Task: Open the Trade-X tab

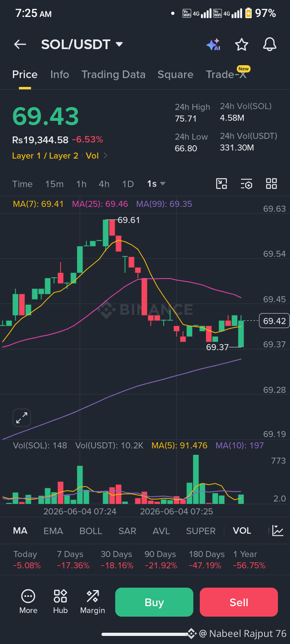Action: (226, 74)
